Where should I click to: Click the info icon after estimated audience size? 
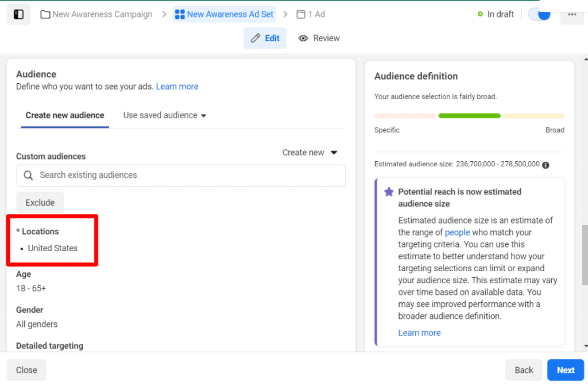pos(546,165)
